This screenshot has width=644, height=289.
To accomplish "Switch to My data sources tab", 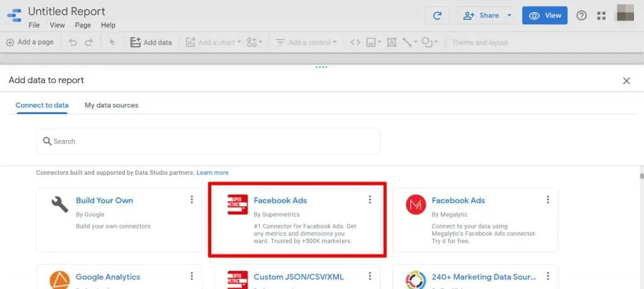I will tap(111, 106).
